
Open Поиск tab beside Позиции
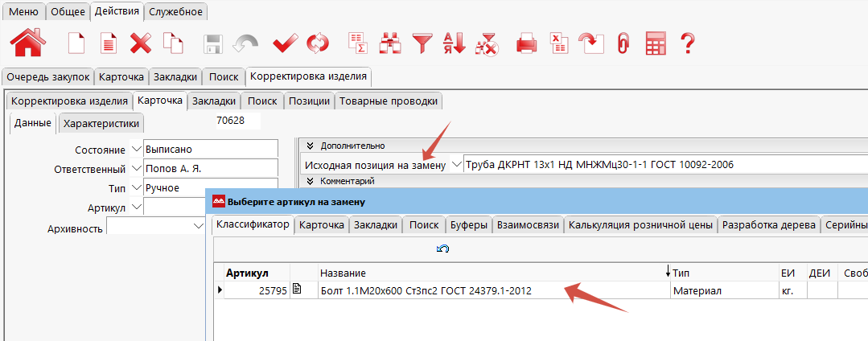[x=262, y=101]
